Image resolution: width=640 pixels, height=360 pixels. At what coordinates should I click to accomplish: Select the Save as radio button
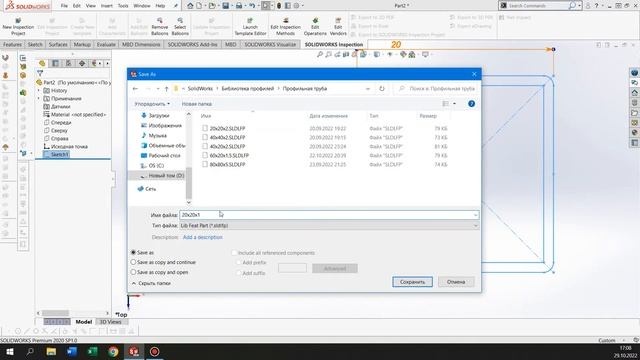(133, 253)
